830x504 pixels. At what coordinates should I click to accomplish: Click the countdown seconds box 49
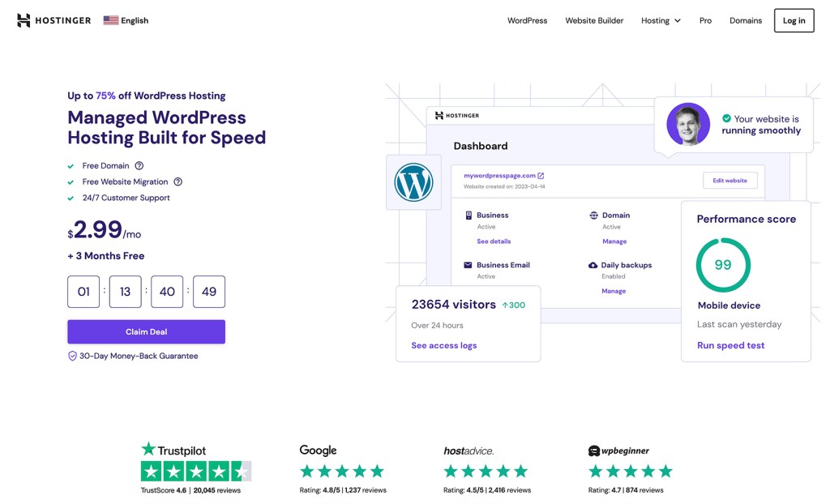[209, 292]
